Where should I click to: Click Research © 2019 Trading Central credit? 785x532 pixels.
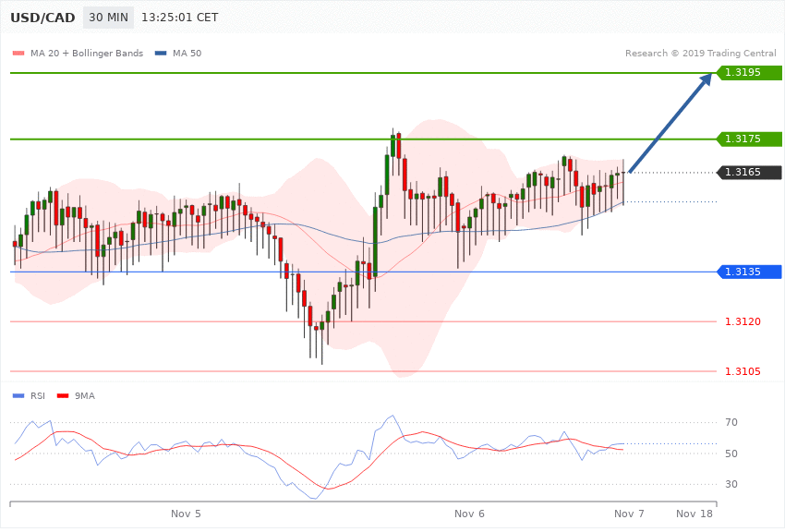(x=700, y=53)
